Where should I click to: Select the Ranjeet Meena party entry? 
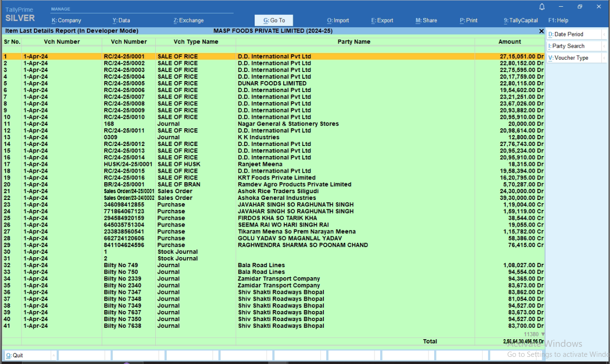(x=260, y=164)
